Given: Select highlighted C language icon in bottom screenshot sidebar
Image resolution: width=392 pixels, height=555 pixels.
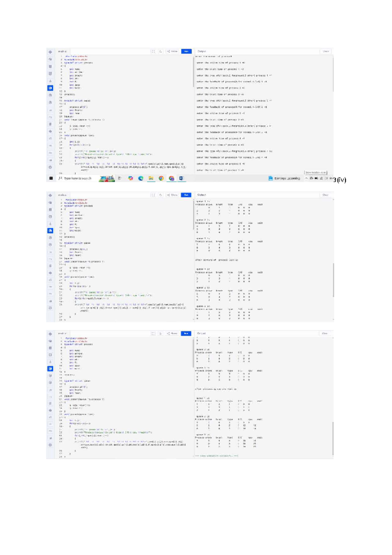Looking at the screenshot, I should click(x=50, y=369).
